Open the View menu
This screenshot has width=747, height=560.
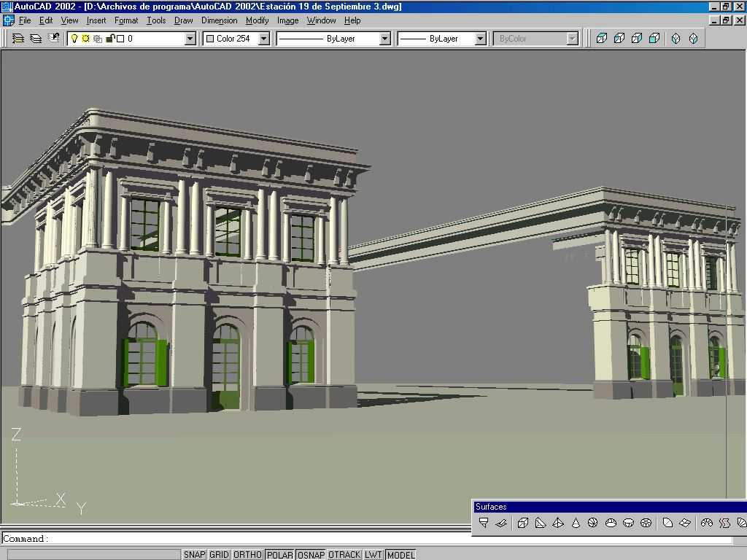[x=69, y=20]
